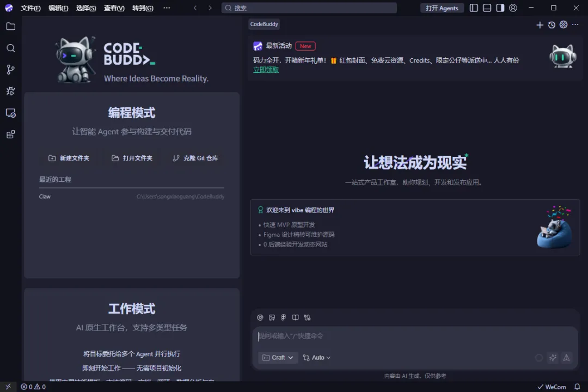This screenshot has width=588, height=392.
Task: Click the robot mascot in activity banner
Action: (x=562, y=56)
